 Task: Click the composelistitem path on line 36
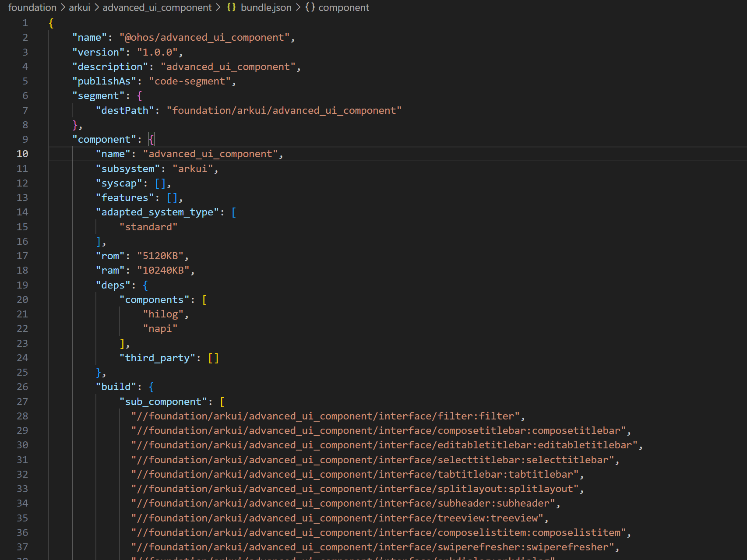click(x=378, y=533)
